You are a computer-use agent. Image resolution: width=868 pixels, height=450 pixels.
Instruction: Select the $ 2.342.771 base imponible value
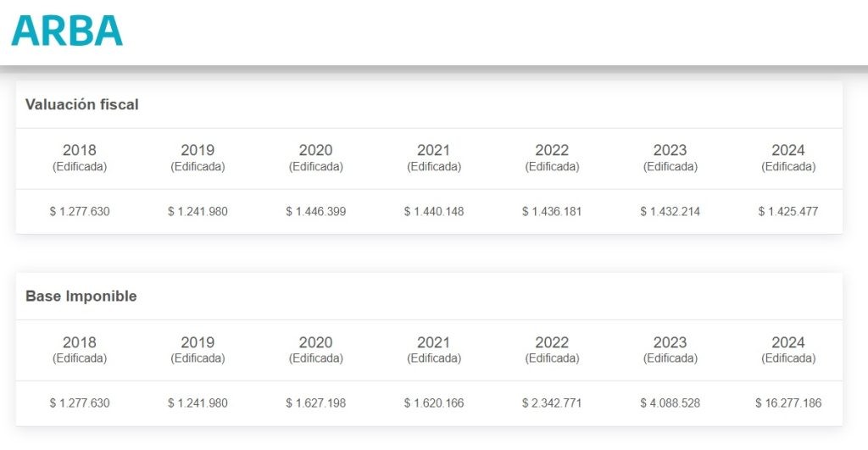click(x=552, y=403)
